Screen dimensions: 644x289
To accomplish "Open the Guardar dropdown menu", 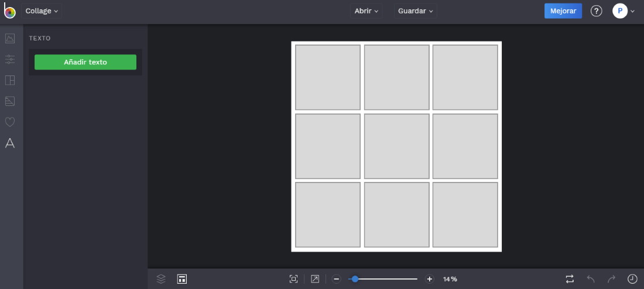I will point(415,11).
